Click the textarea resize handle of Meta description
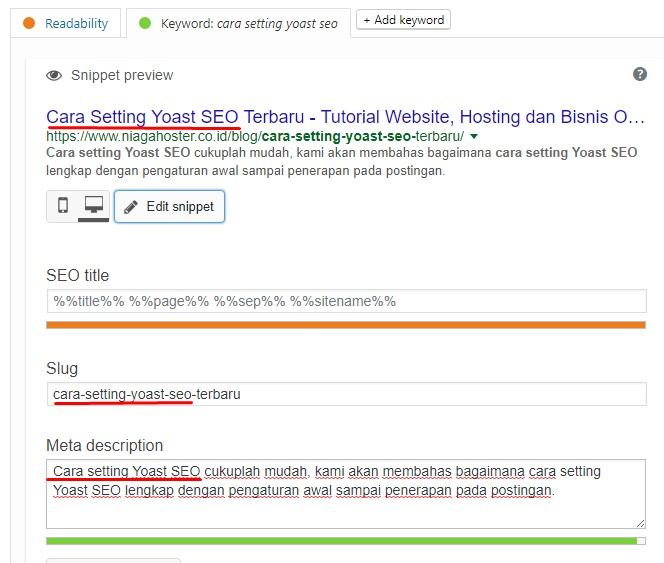664x563 pixels. point(640,524)
